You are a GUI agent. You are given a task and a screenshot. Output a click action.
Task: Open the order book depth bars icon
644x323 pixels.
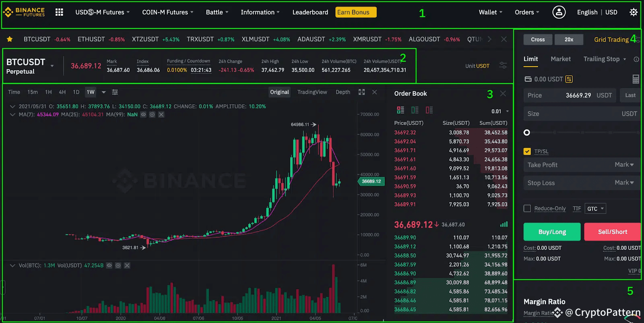coord(504,224)
